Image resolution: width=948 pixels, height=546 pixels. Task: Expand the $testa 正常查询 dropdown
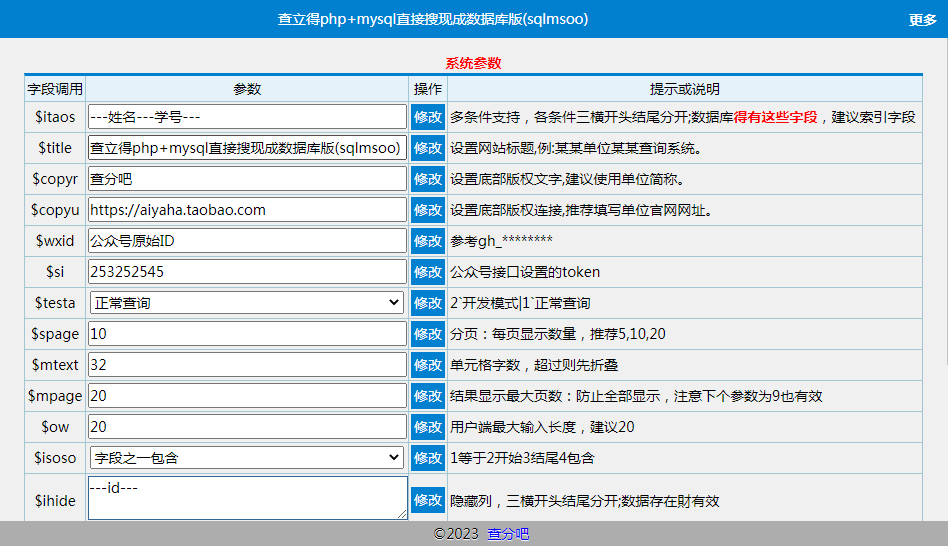[247, 303]
